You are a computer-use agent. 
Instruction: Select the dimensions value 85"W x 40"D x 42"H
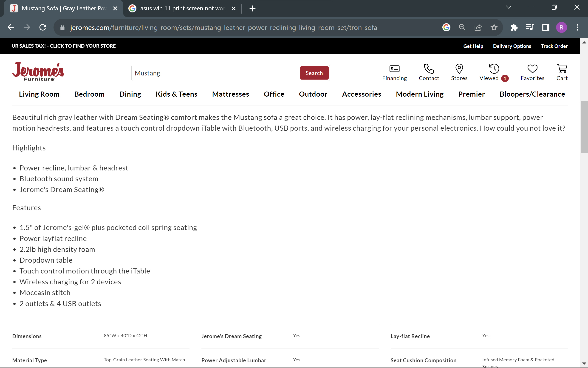(x=125, y=336)
